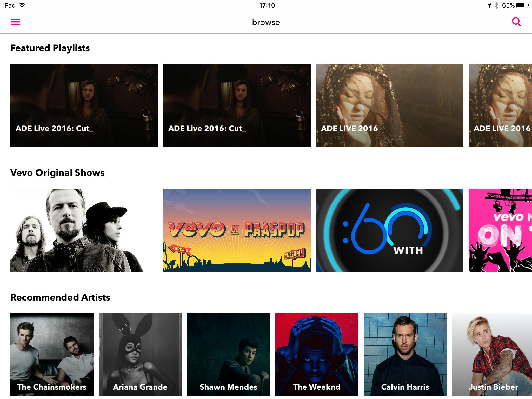Select Justin Bieber artist tile
Image resolution: width=532 pixels, height=399 pixels.
492,355
